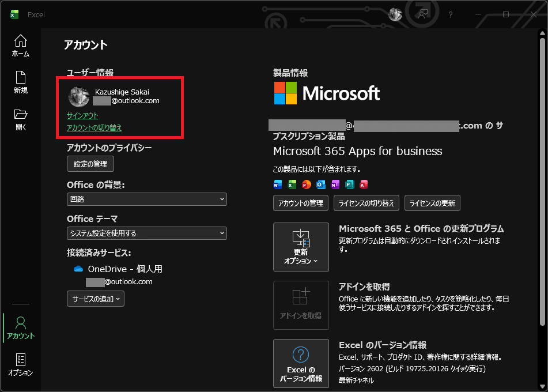Viewport: 548px width, 392px height.
Task: Click the PowerPoint app icon under the product list
Action: [306, 184]
